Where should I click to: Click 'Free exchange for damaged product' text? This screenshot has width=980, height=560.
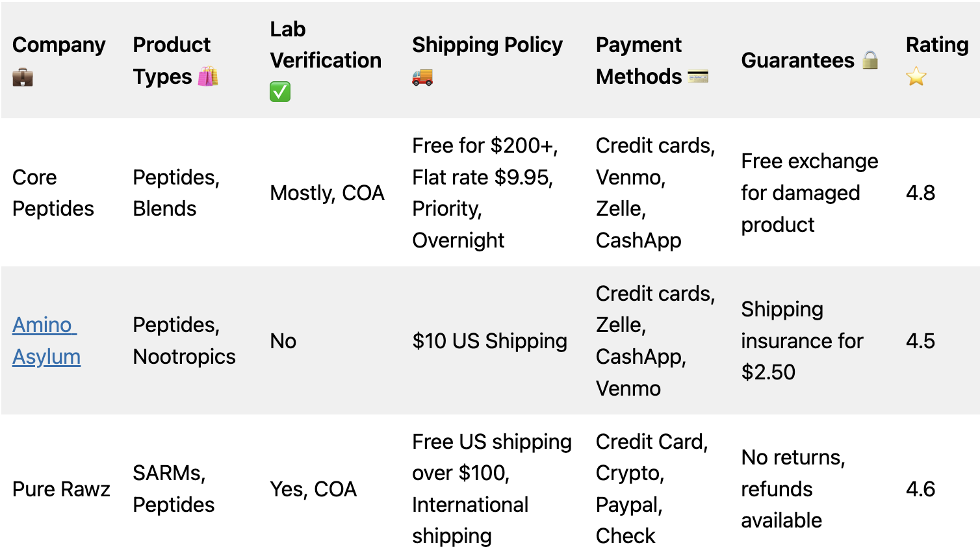(809, 193)
